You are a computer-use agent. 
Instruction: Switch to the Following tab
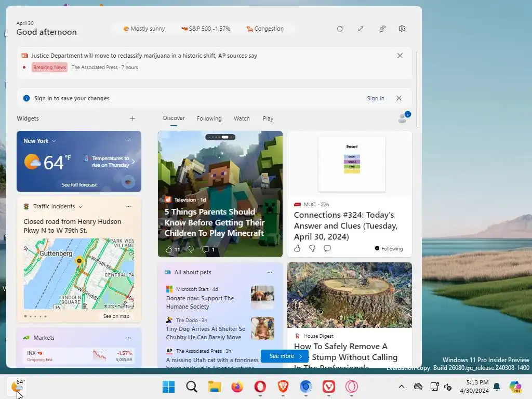pyautogui.click(x=209, y=118)
